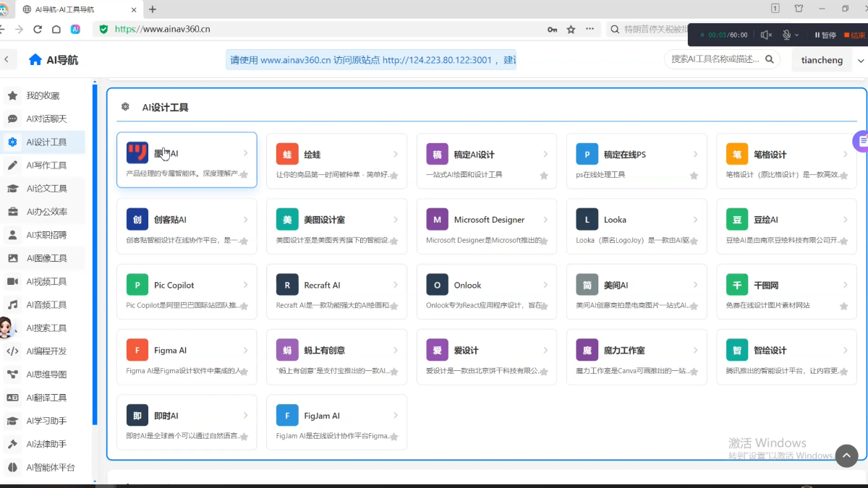Pause recording with the 暂停 button
This screenshot has width=868, height=488.
pyautogui.click(x=825, y=35)
